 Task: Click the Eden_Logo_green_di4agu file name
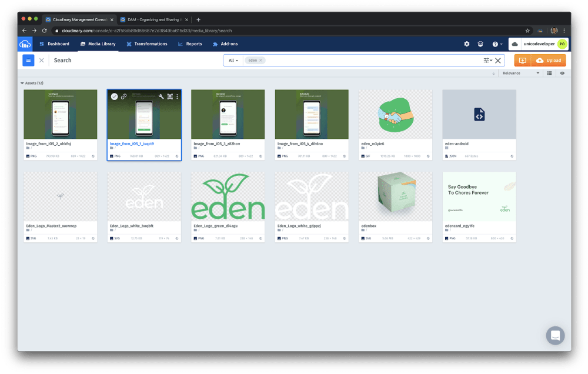coord(215,226)
